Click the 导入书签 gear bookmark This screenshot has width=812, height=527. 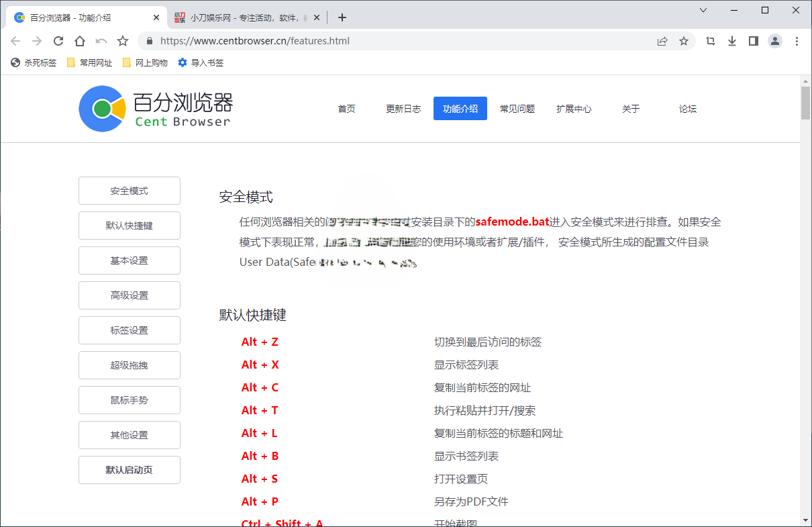[201, 62]
